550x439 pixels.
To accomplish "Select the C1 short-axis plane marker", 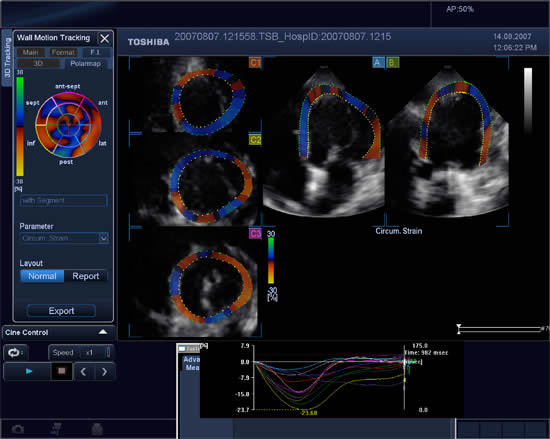I will (255, 63).
